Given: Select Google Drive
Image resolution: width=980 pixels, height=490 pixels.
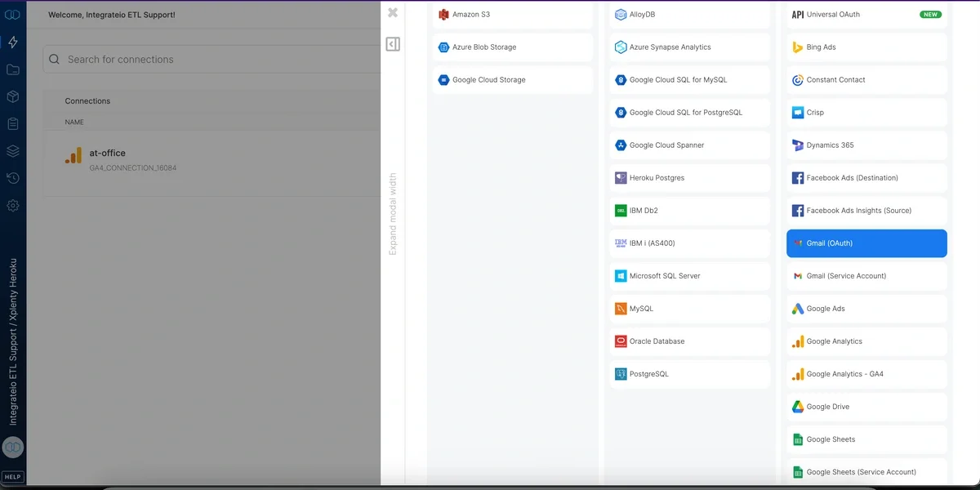Looking at the screenshot, I should click(866, 407).
